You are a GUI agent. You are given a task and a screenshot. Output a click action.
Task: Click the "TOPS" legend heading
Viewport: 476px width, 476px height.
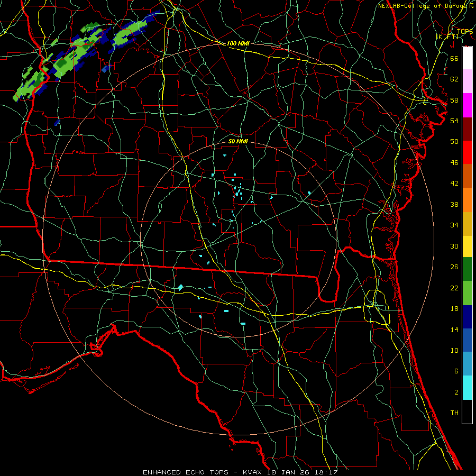pos(465,31)
